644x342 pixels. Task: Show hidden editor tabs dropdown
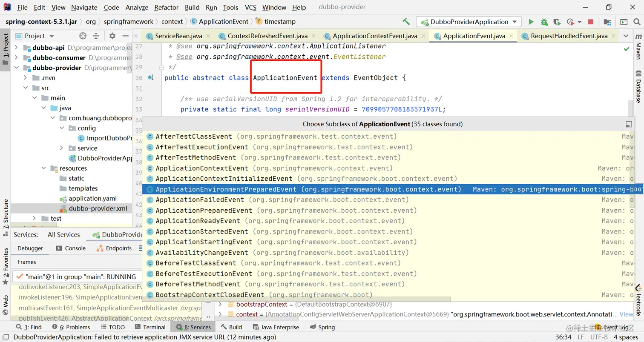click(626, 36)
